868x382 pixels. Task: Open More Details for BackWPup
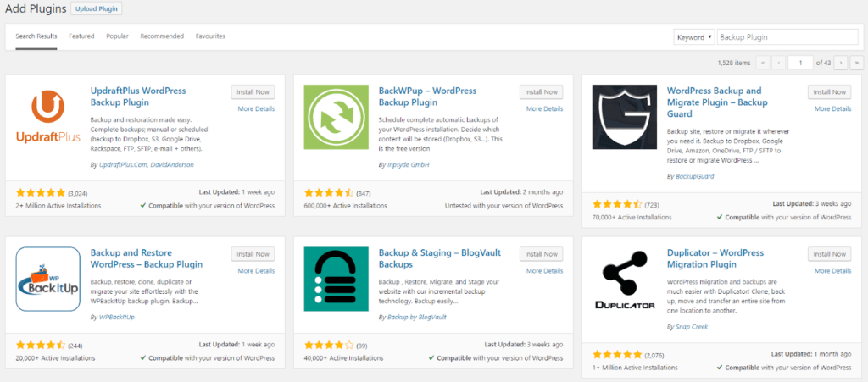tap(545, 109)
